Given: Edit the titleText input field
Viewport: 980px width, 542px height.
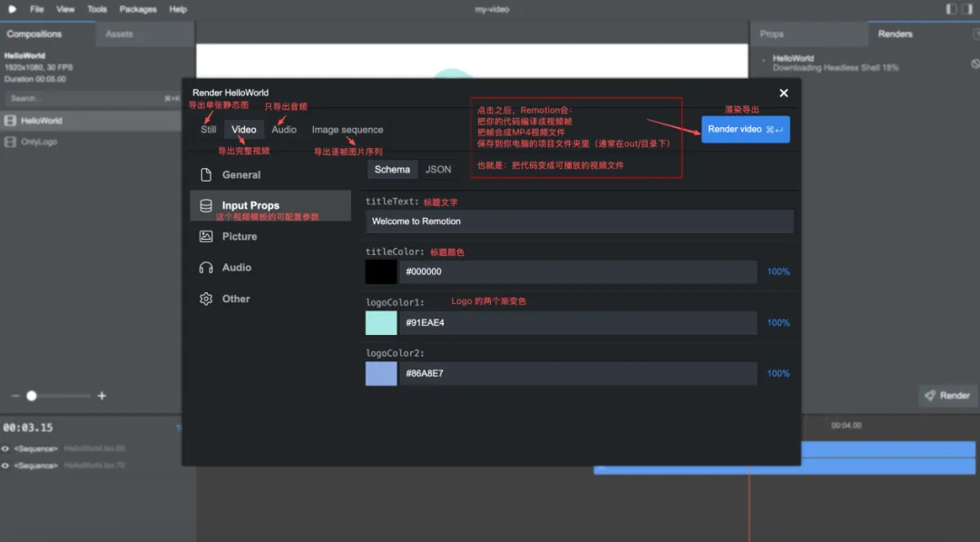Looking at the screenshot, I should (579, 222).
